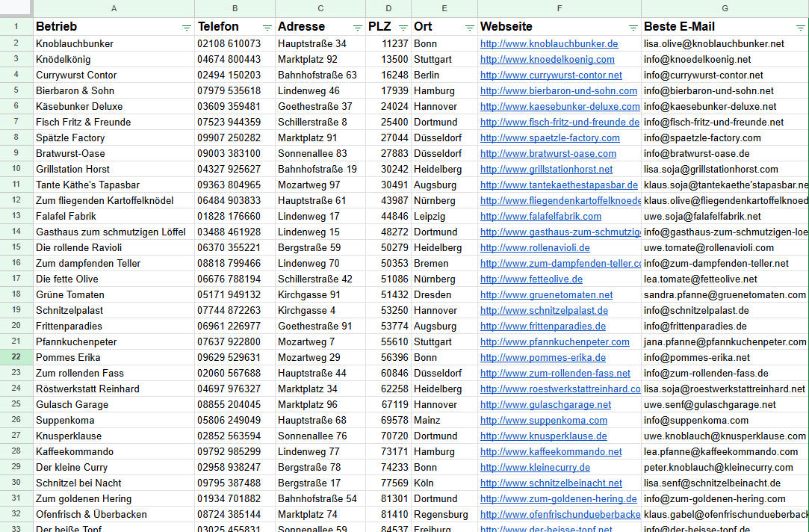Select column A header
The height and width of the screenshot is (532, 809).
(114, 8)
